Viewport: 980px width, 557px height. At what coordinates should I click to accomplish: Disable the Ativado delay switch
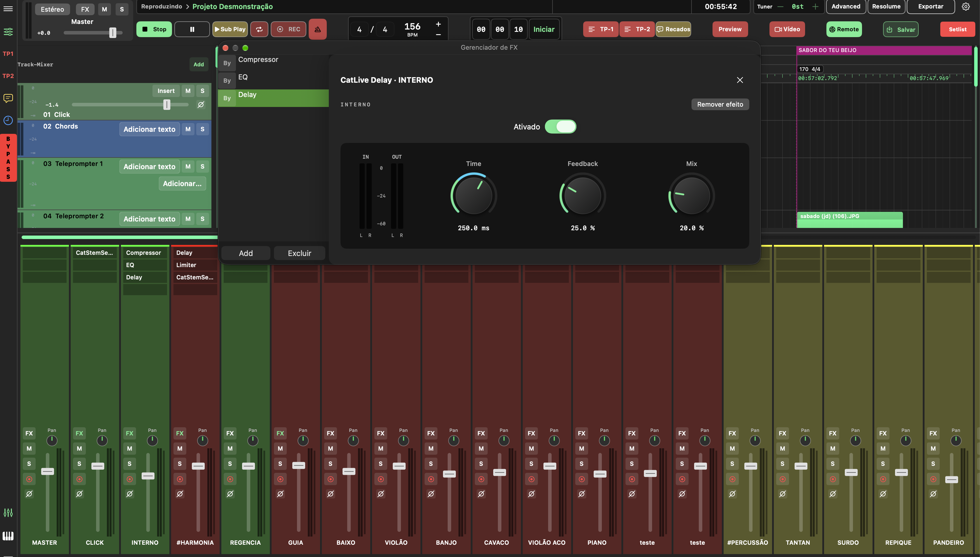pos(560,127)
